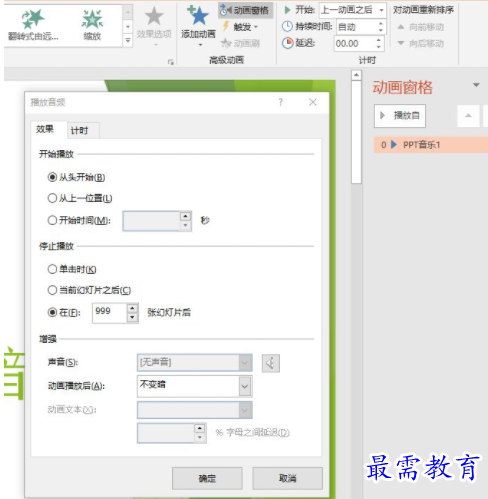
Task: Click 向后移动 to reorder animation
Action: (x=421, y=43)
